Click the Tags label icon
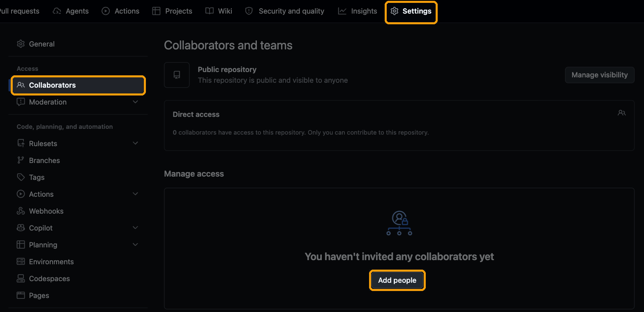Image resolution: width=644 pixels, height=312 pixels. pyautogui.click(x=21, y=177)
